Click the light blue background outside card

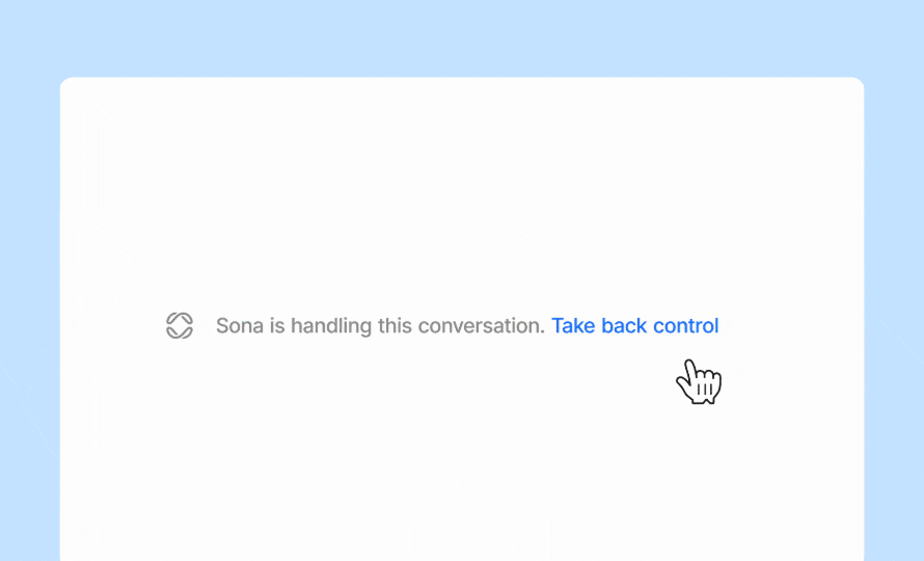tap(462, 36)
